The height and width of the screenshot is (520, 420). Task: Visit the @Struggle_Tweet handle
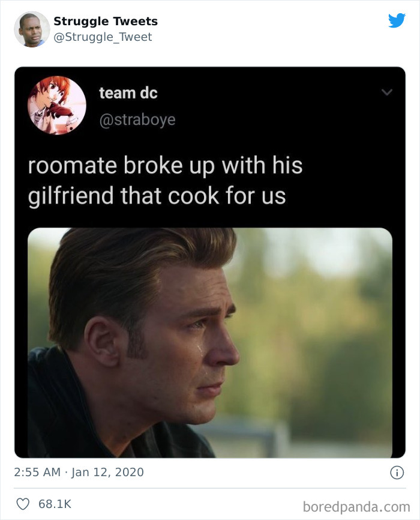pyautogui.click(x=103, y=37)
